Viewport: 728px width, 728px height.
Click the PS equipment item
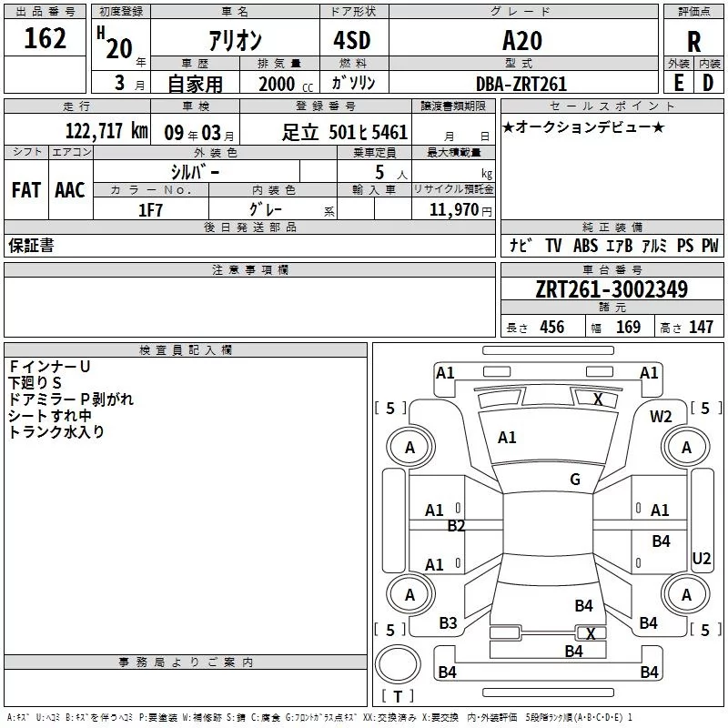[685, 245]
